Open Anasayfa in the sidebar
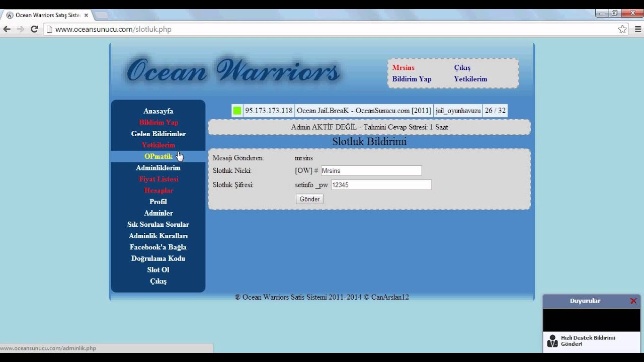 click(158, 111)
